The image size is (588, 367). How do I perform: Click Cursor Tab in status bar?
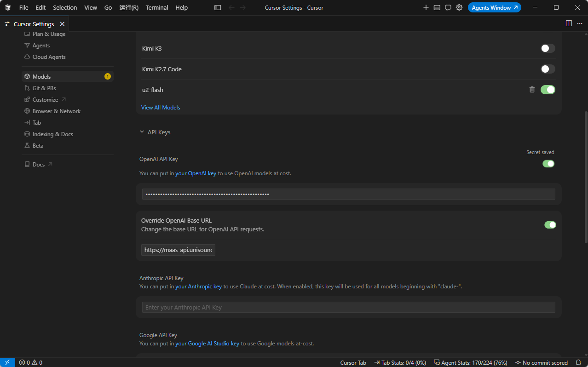click(353, 362)
